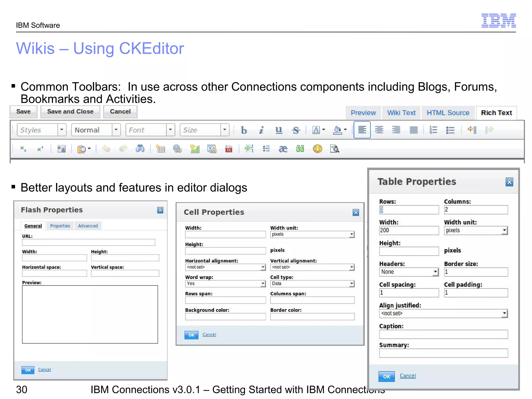Insert an image
Image resolution: width=532 pixels, height=399 pixels.
(x=195, y=149)
